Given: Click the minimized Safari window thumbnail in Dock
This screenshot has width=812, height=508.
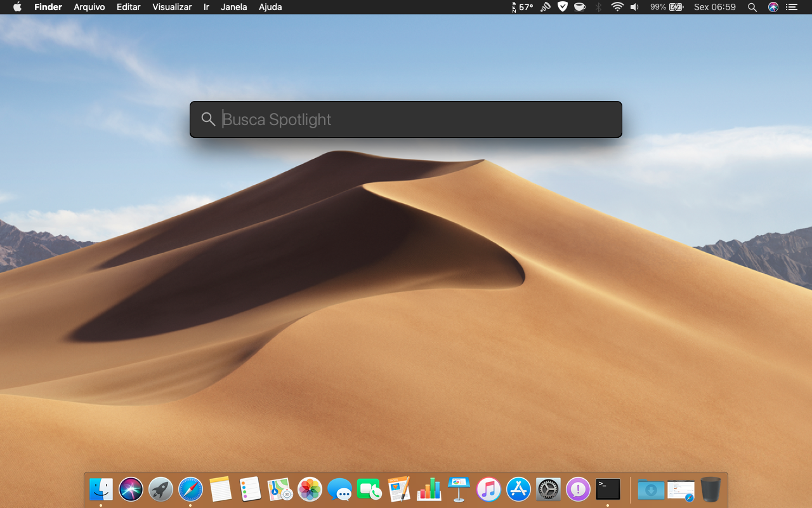Looking at the screenshot, I should (681, 490).
